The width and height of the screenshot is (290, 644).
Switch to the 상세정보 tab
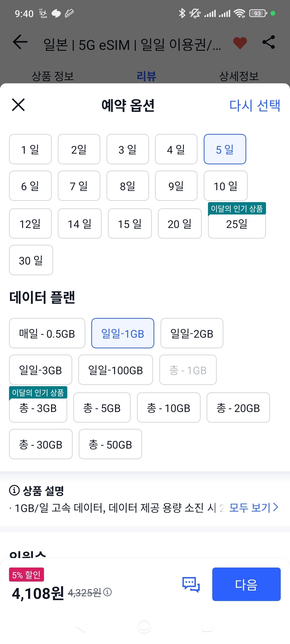239,76
